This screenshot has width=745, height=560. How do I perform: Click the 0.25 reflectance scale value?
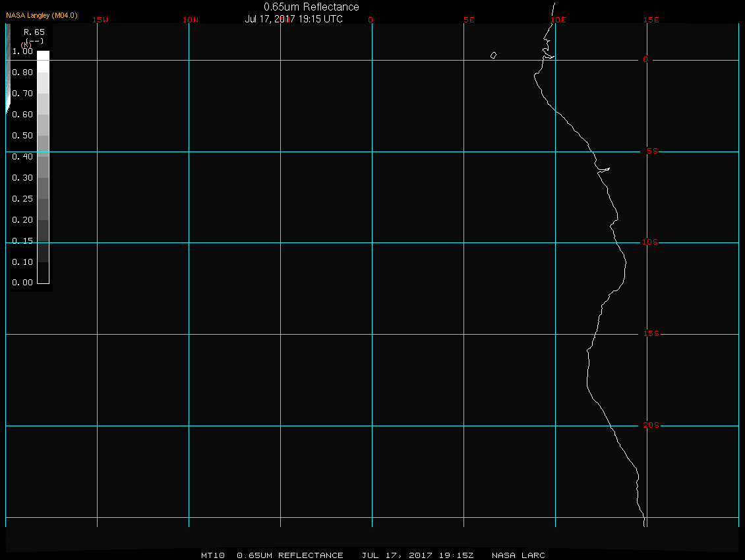(22, 198)
